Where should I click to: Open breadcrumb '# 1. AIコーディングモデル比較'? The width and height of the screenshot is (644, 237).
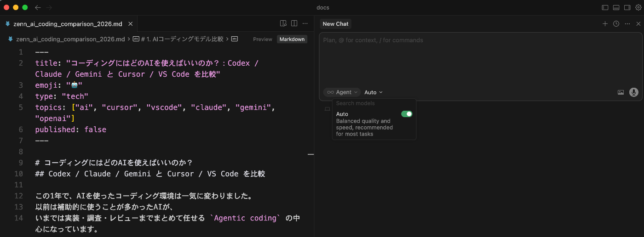coord(182,39)
